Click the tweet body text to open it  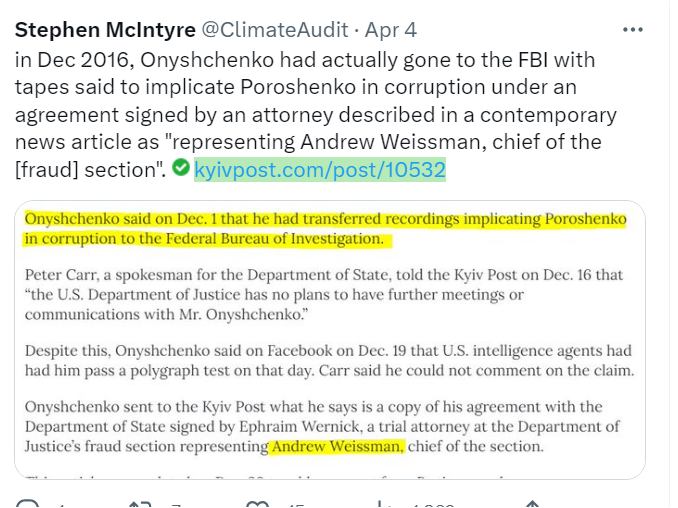coord(300,100)
